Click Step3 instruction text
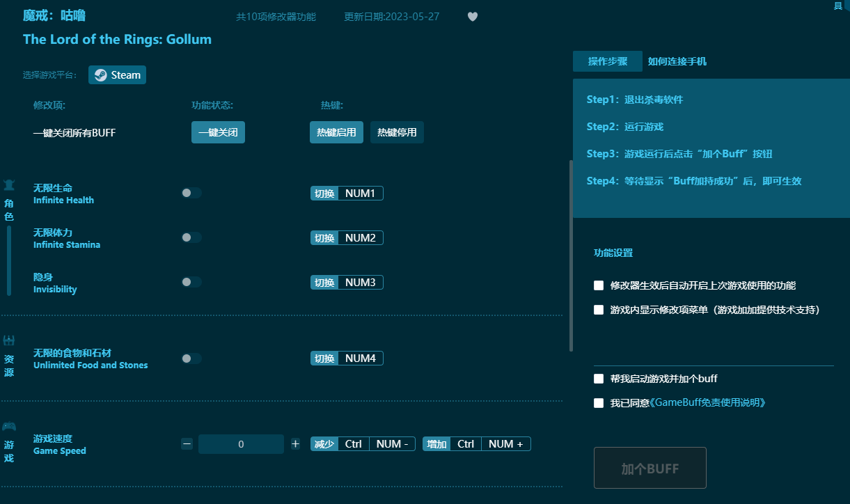This screenshot has height=504, width=850. (x=679, y=154)
